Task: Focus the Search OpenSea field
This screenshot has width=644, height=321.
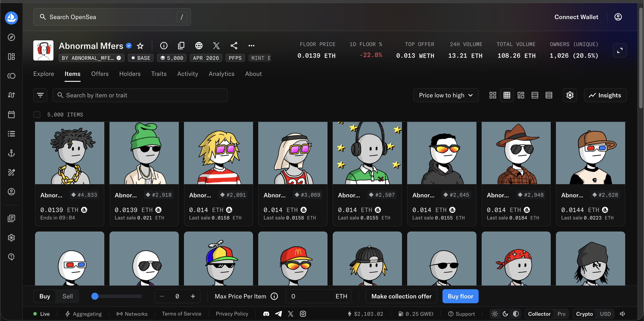Action: (112, 17)
